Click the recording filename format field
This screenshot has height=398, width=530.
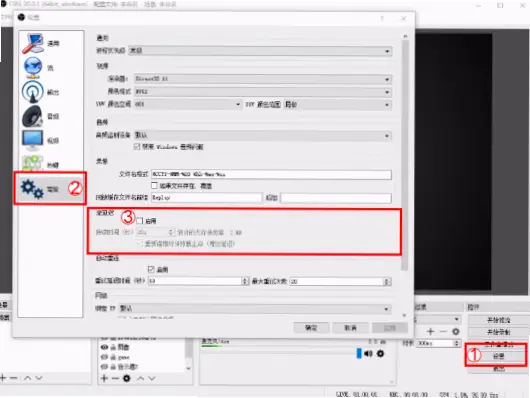[271, 174]
